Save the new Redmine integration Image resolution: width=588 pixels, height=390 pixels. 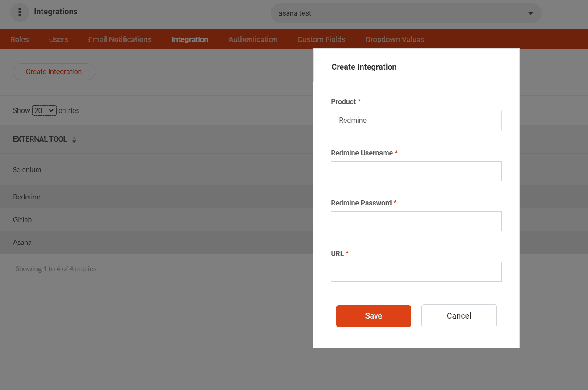[x=374, y=316]
